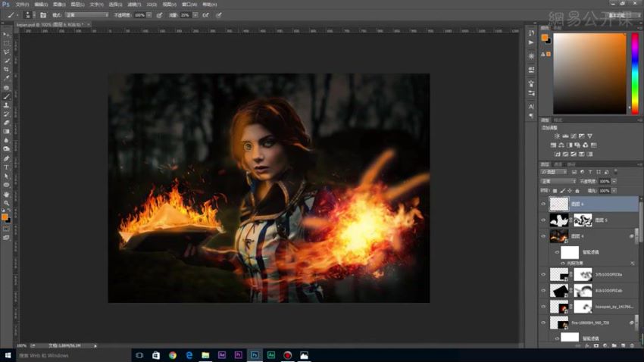644x362 pixels.
Task: Click the Quick Mask mode icon
Action: click(x=6, y=229)
